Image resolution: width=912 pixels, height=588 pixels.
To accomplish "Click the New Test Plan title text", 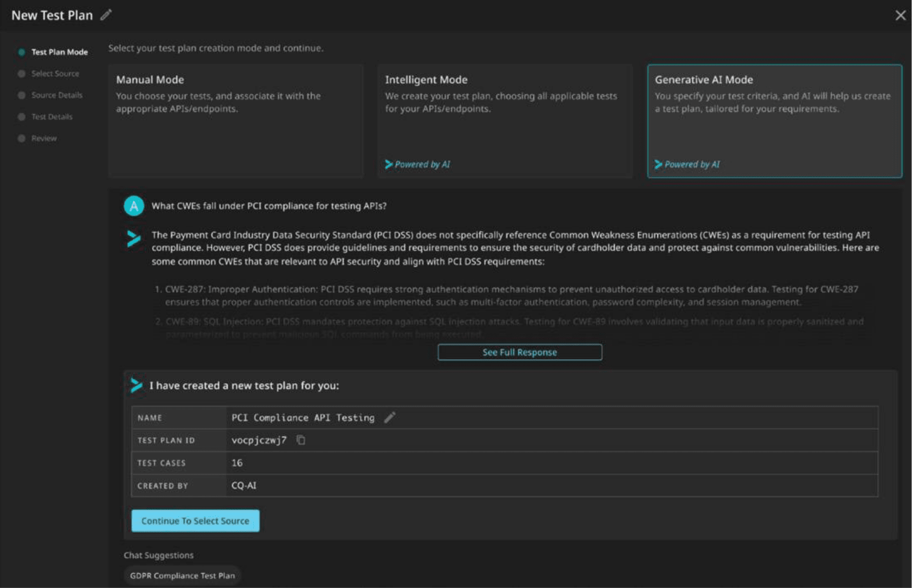I will [x=52, y=15].
